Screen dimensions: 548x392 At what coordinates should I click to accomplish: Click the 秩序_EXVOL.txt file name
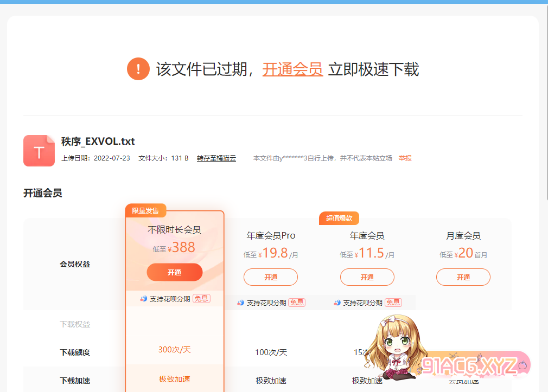tap(98, 142)
